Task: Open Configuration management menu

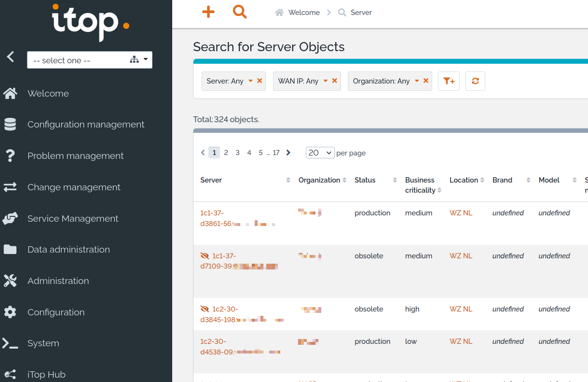Action: (85, 125)
